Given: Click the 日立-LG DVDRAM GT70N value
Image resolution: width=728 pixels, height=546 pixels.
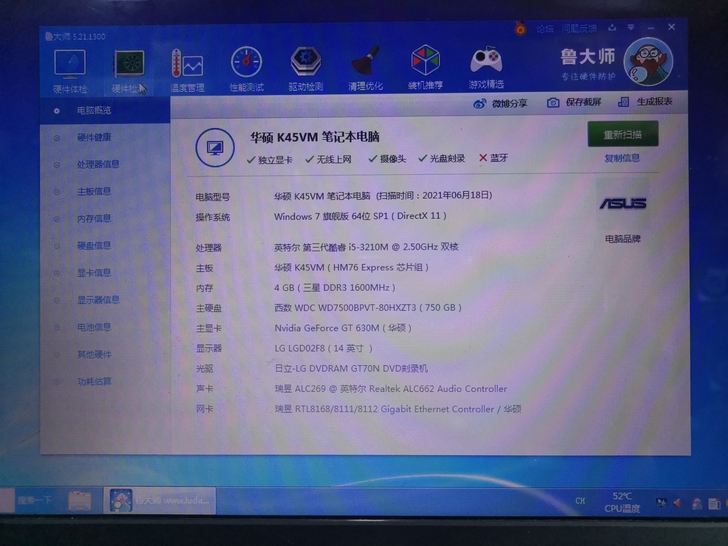Looking at the screenshot, I should click(351, 369).
